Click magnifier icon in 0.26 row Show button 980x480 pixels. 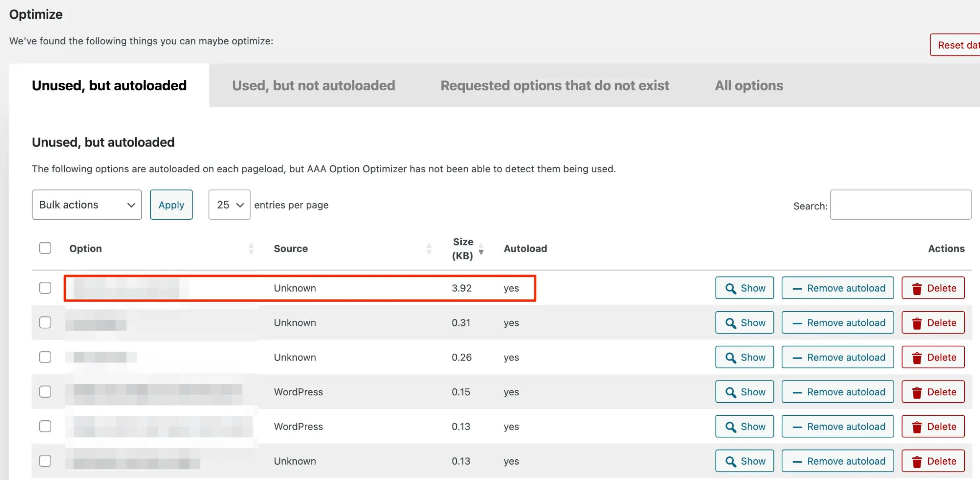click(x=731, y=358)
